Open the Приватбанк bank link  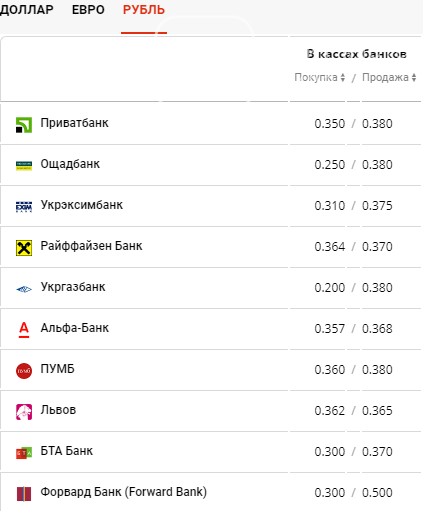pyautogui.click(x=75, y=123)
